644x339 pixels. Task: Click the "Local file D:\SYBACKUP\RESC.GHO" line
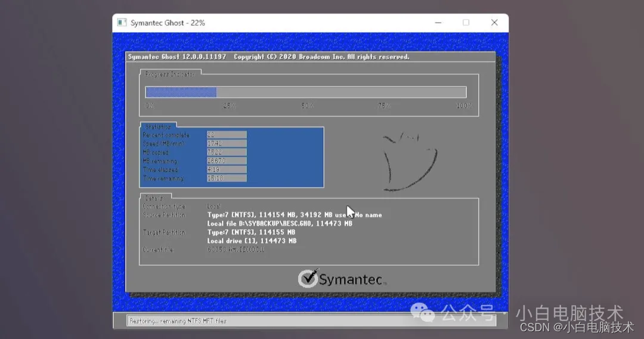pyautogui.click(x=280, y=224)
